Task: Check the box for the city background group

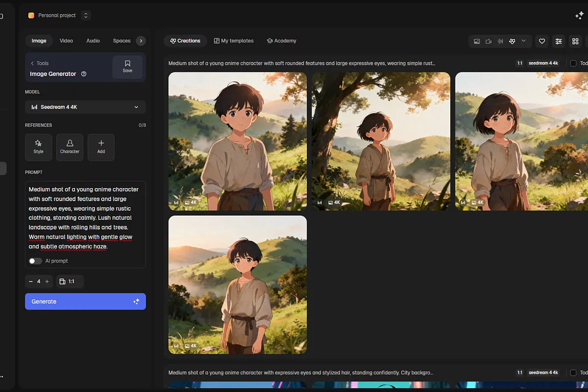Action: click(x=573, y=373)
